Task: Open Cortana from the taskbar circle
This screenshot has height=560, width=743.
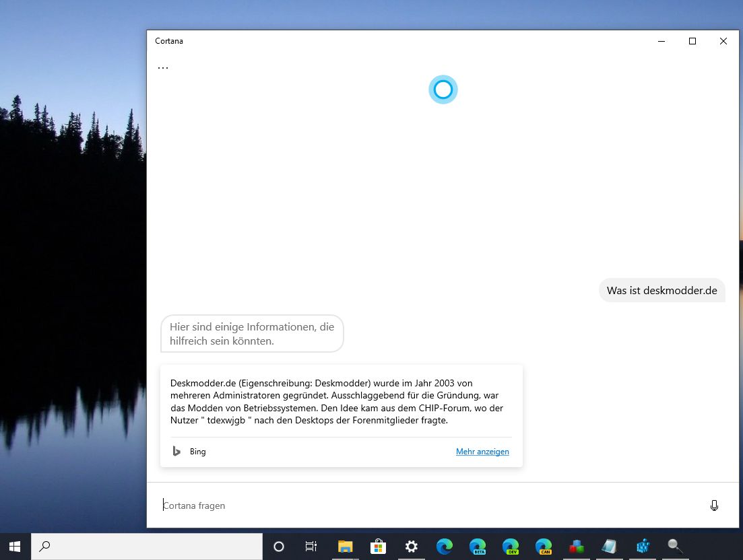Action: point(279,547)
